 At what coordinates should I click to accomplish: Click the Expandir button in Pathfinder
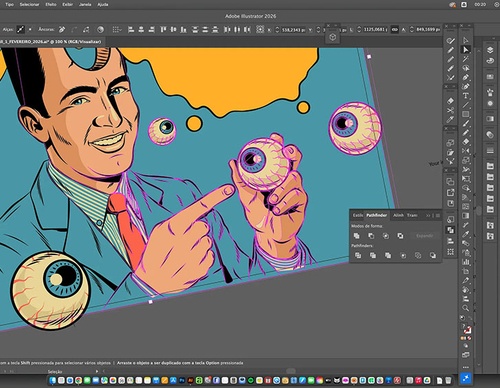(425, 236)
